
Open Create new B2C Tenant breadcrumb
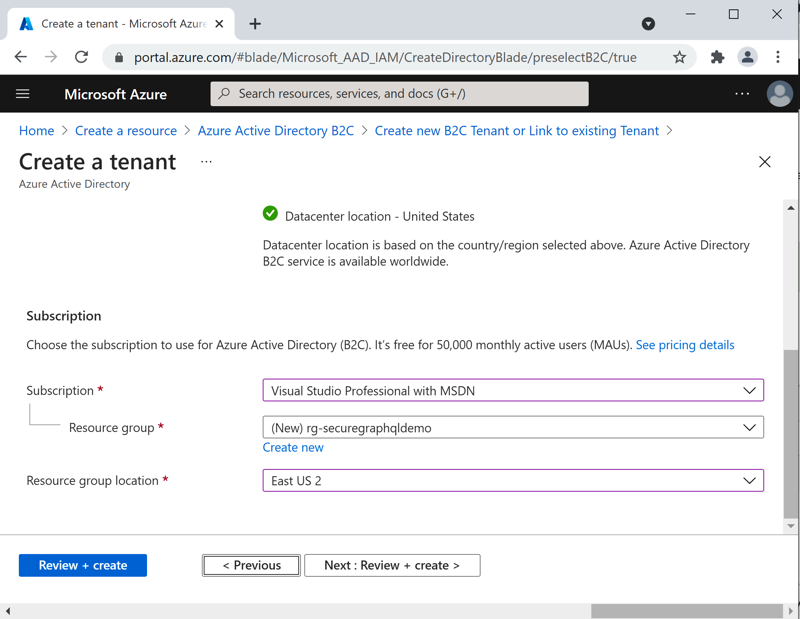point(517,131)
